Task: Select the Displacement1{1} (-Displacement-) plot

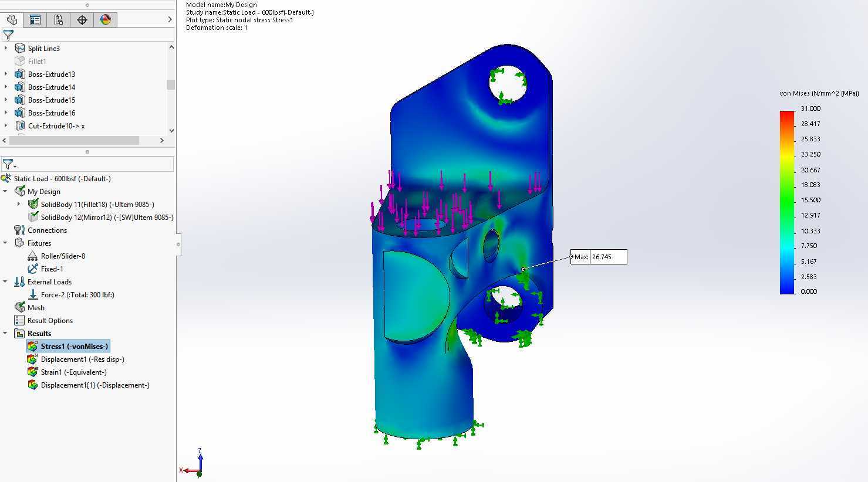Action: pyautogui.click(x=89, y=385)
